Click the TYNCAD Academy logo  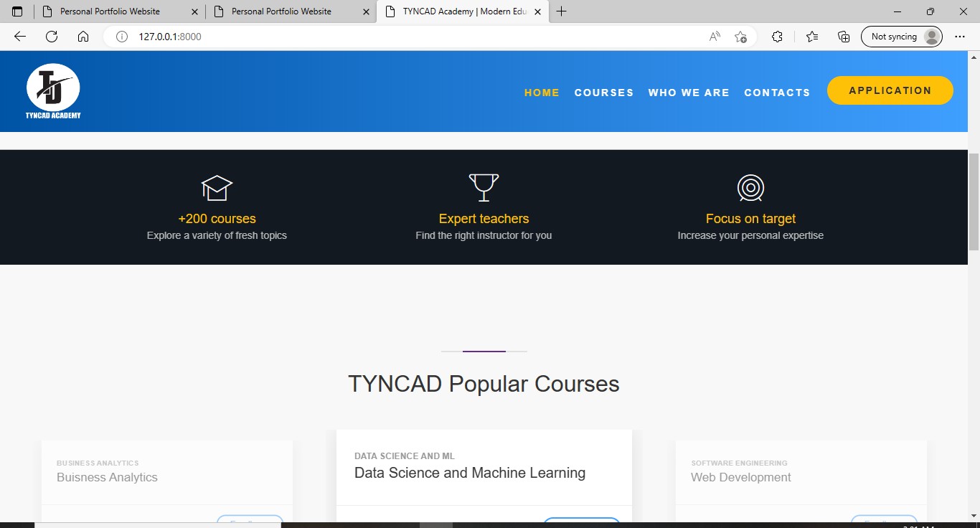pyautogui.click(x=53, y=91)
